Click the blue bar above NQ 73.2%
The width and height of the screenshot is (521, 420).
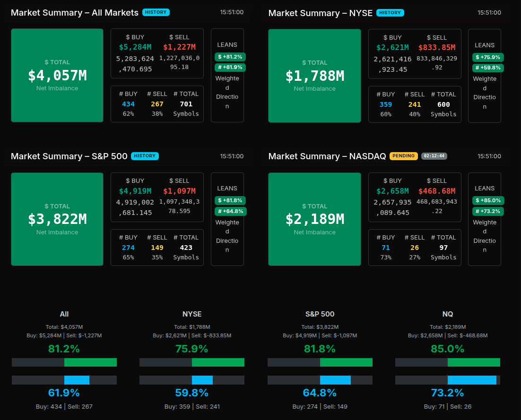pyautogui.click(x=472, y=380)
